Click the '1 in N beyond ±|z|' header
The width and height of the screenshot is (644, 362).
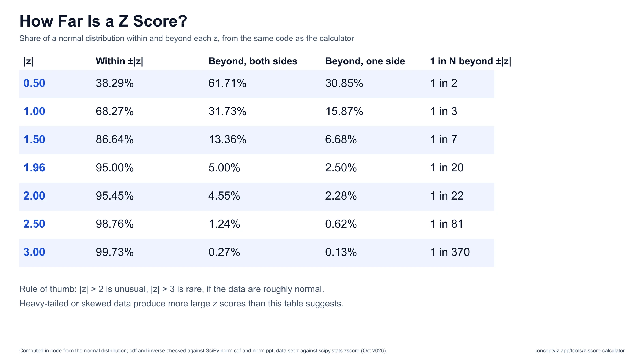click(x=470, y=61)
